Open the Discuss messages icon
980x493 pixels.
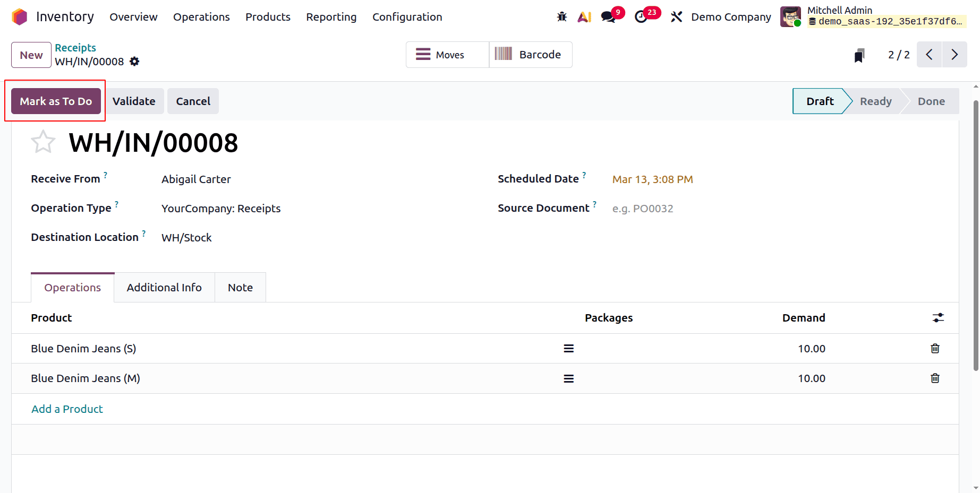click(607, 16)
